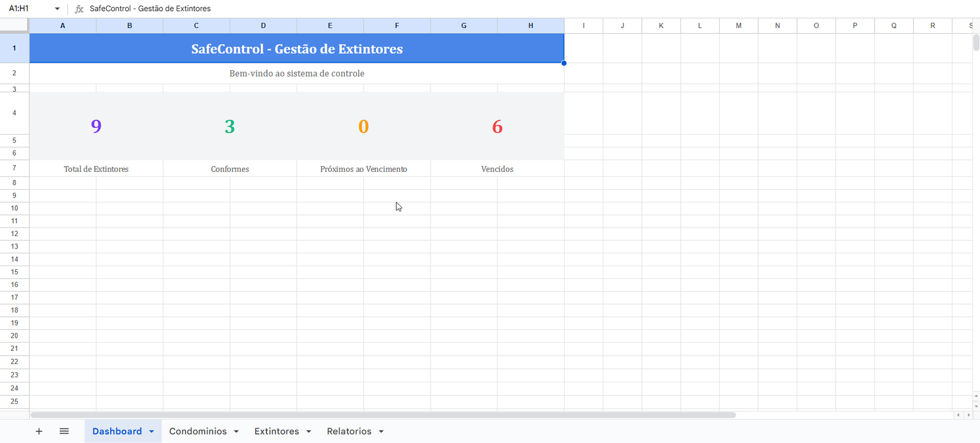The height and width of the screenshot is (443, 980).
Task: Select column header D
Action: point(263,26)
